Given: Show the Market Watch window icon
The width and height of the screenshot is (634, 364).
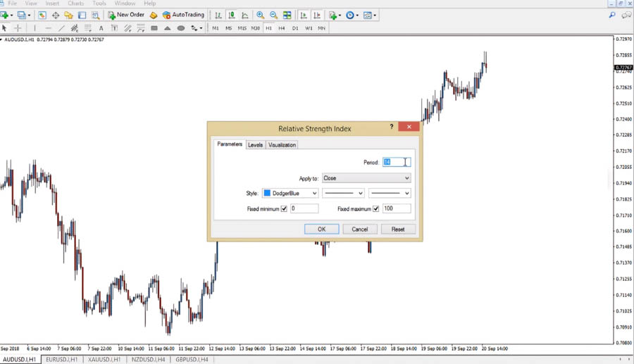Looking at the screenshot, I should (42, 15).
